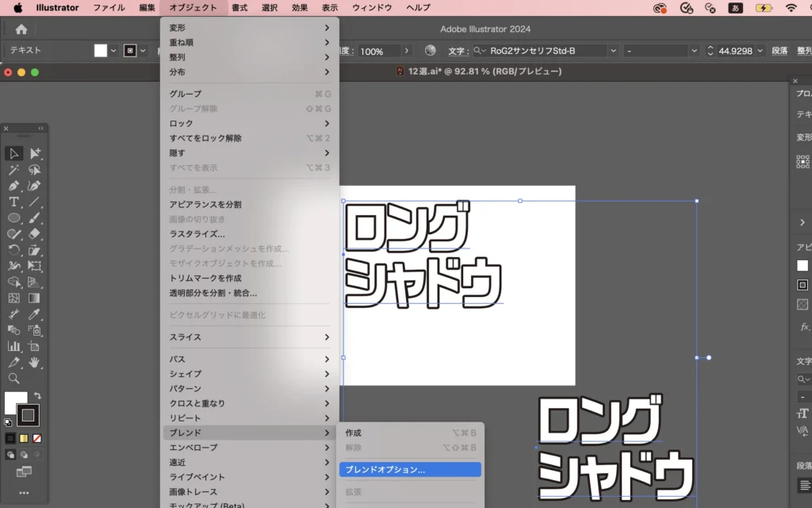812x508 pixels.
Task: Click the Home icon button
Action: (21, 29)
